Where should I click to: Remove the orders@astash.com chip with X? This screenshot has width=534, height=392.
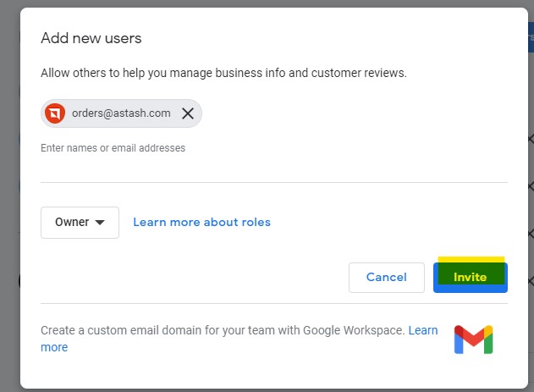coord(188,113)
